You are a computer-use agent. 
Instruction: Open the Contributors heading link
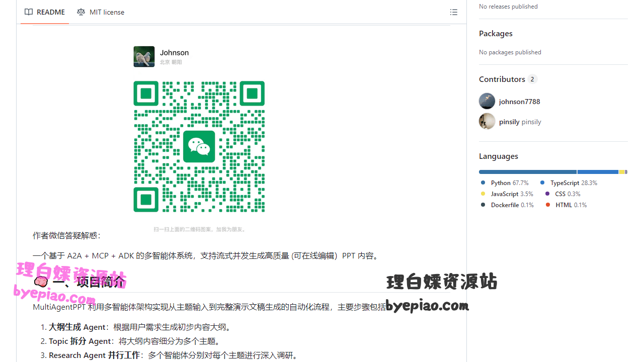point(502,79)
